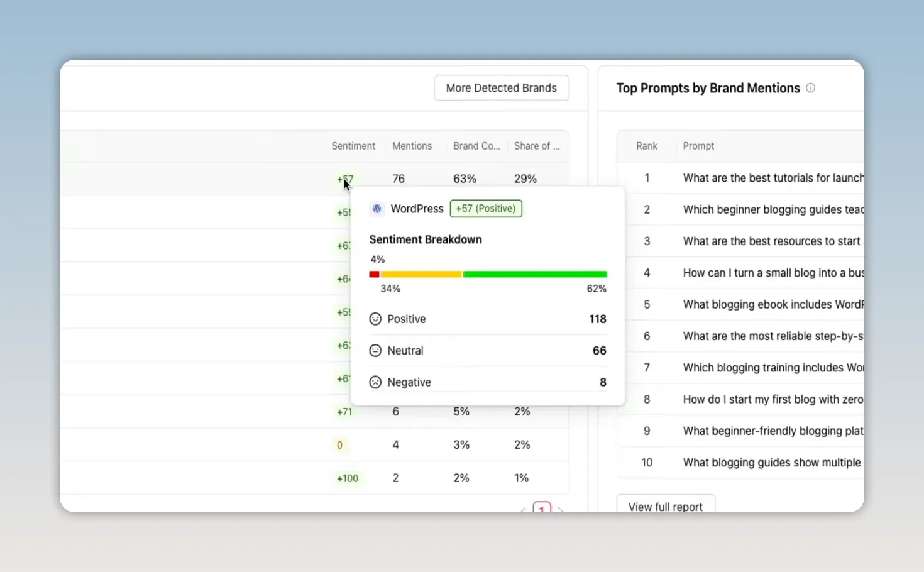The height and width of the screenshot is (572, 924).
Task: Click the 5% brand coverage cell
Action: (x=461, y=412)
